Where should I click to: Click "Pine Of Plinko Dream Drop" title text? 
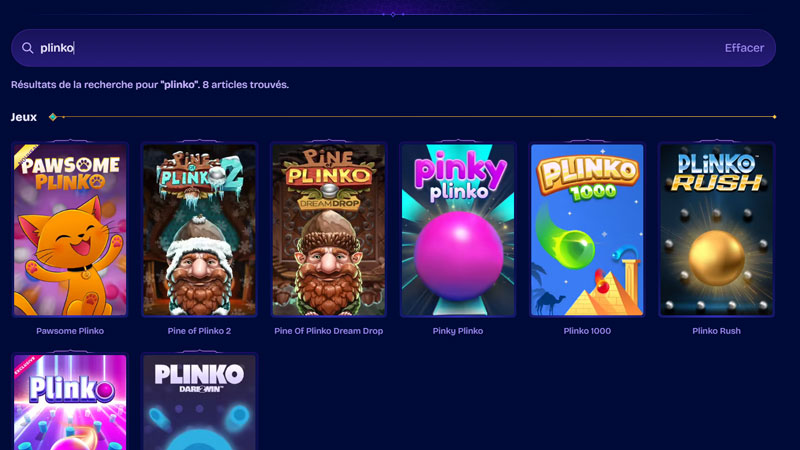(x=329, y=331)
